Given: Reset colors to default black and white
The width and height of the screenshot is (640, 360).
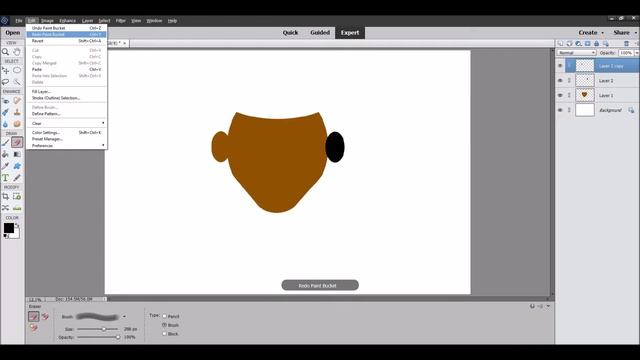Looking at the screenshot, I should (x=6, y=236).
